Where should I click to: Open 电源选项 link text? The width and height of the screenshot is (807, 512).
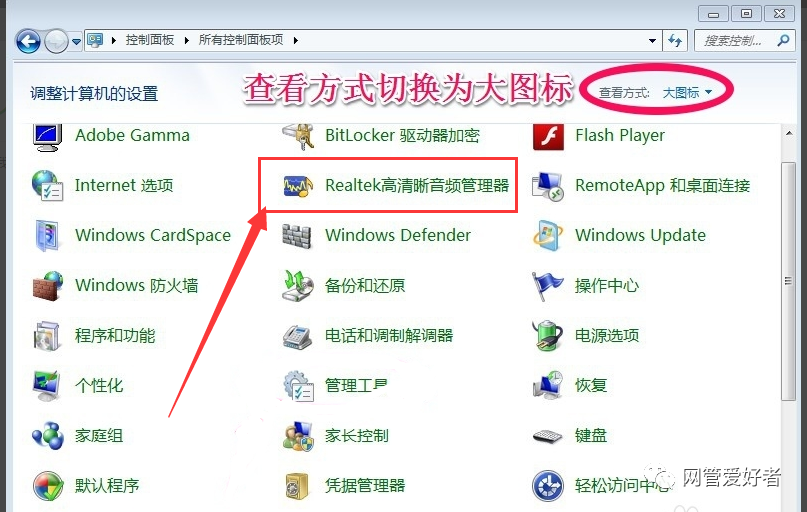coord(607,336)
